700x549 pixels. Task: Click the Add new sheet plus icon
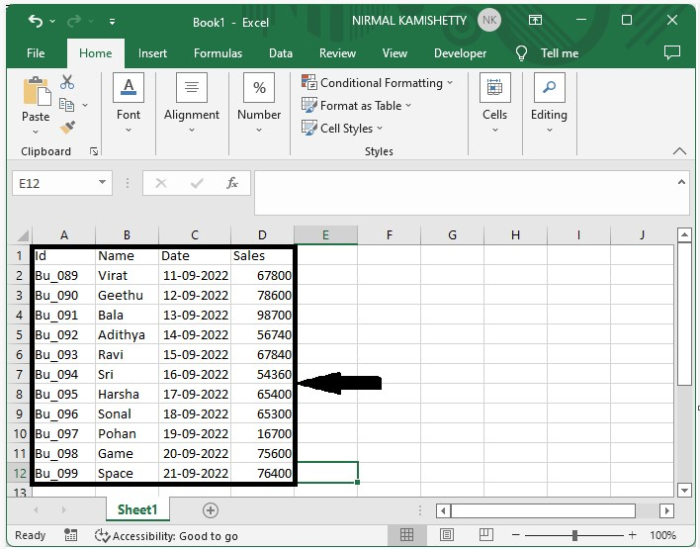click(210, 510)
